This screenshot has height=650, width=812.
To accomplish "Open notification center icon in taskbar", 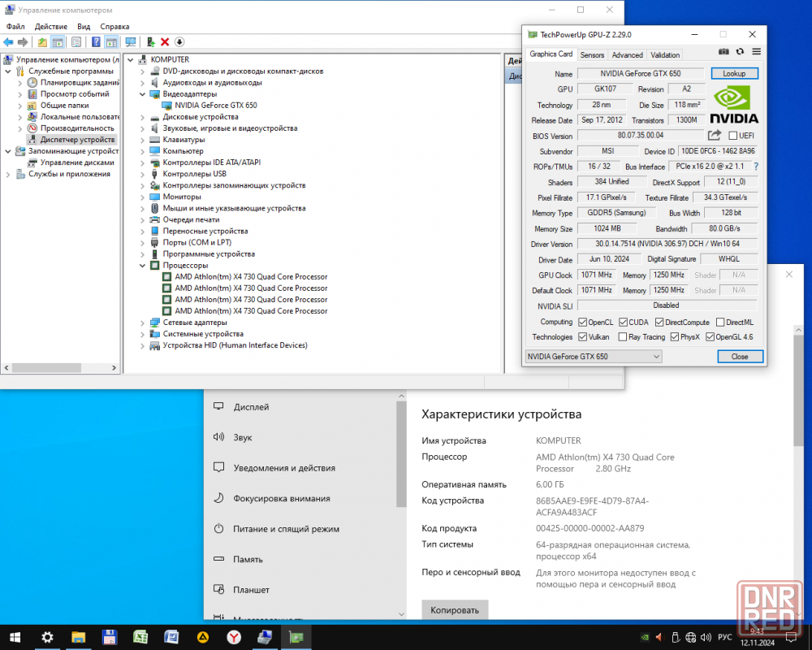I will click(x=791, y=637).
